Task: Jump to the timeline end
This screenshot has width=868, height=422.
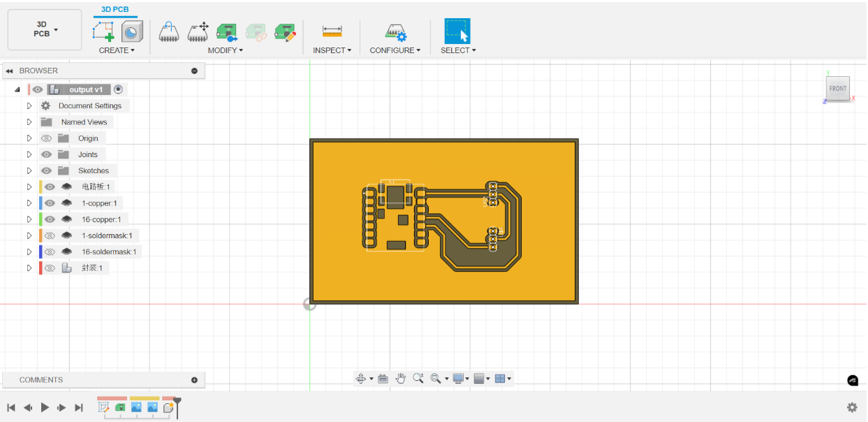Action: (79, 407)
